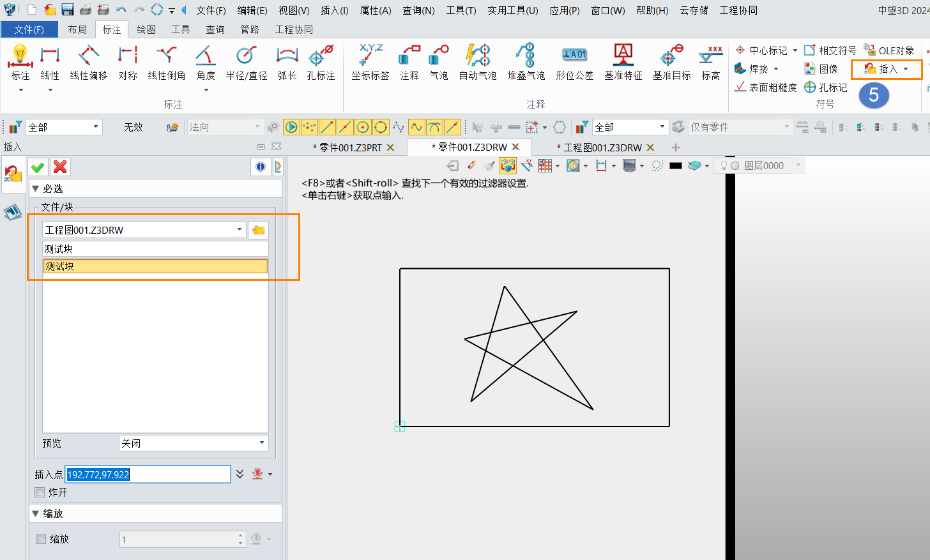The width and height of the screenshot is (930, 560).
Task: Click the 无效 filter label
Action: point(133,127)
